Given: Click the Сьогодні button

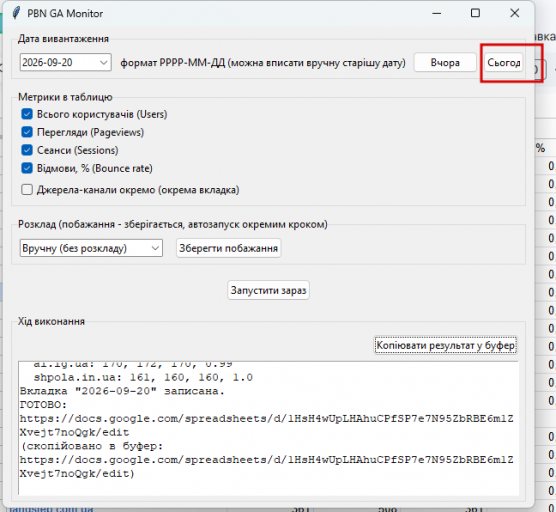Looking at the screenshot, I should tap(504, 63).
